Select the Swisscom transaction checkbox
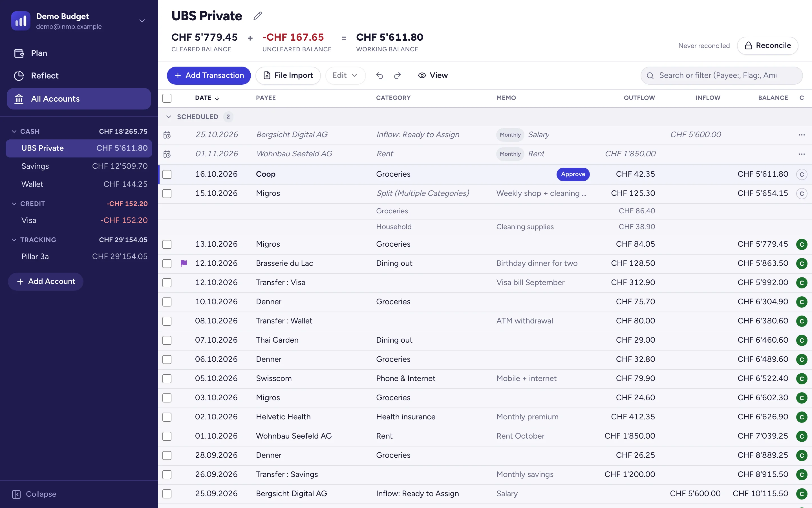The width and height of the screenshot is (812, 508). [167, 379]
